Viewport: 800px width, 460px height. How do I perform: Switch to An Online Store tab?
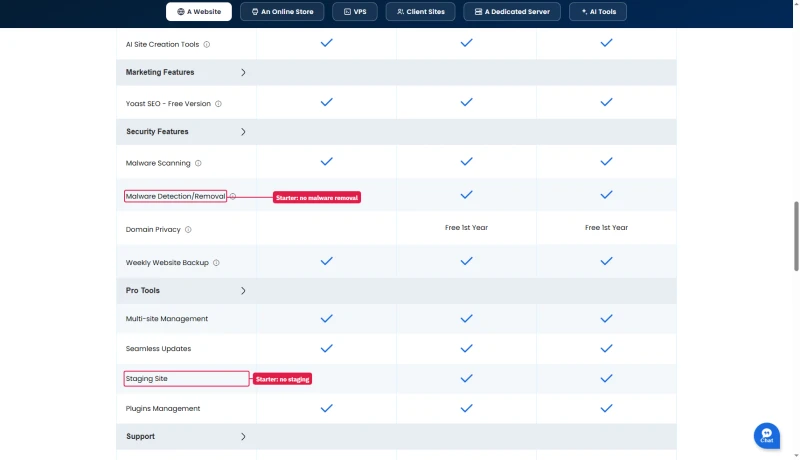(282, 12)
